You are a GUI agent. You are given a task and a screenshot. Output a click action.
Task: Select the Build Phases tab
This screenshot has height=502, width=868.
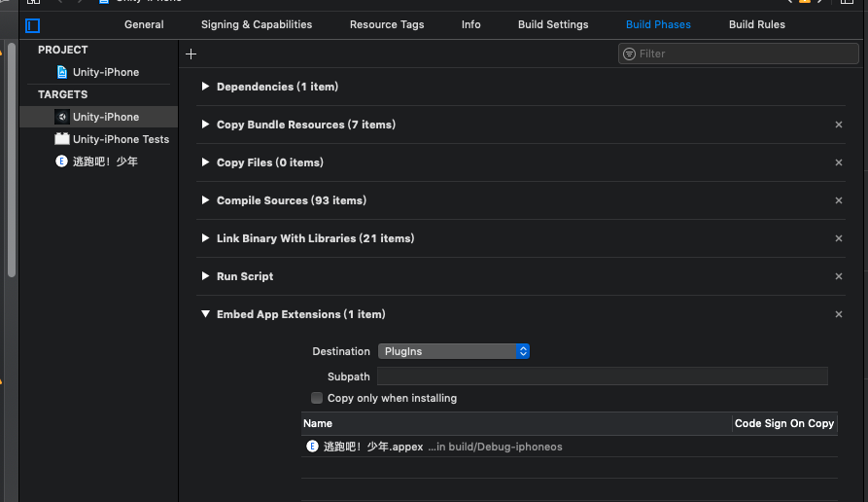point(658,24)
